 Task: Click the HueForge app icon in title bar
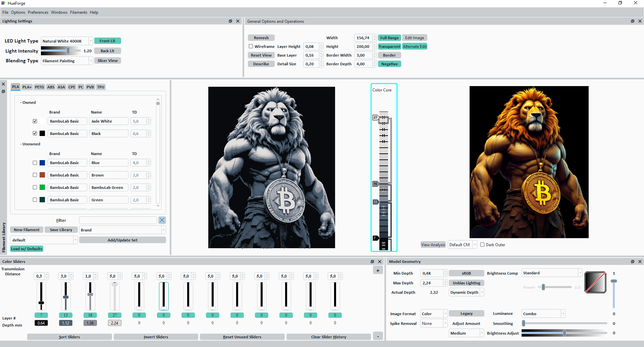pyautogui.click(x=3, y=3)
